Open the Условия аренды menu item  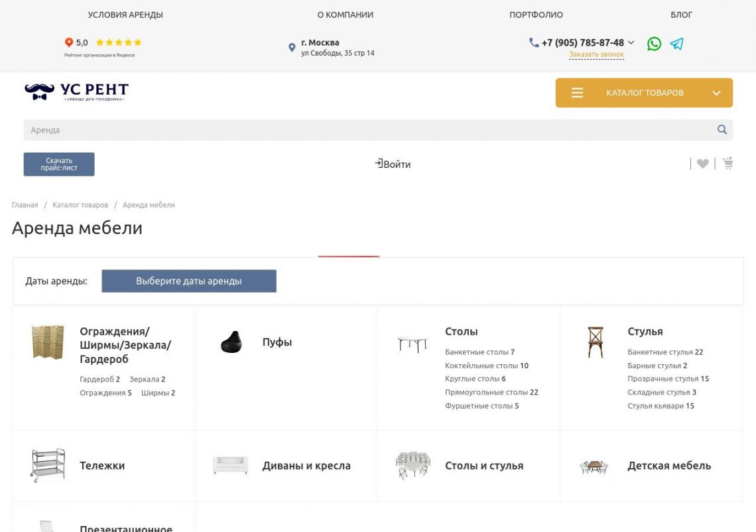pos(125,15)
